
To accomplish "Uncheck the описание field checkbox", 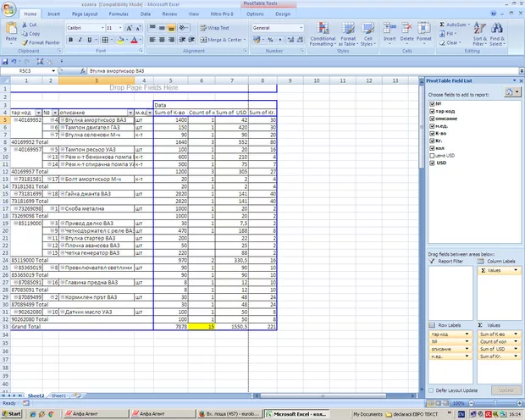I will pyautogui.click(x=433, y=119).
